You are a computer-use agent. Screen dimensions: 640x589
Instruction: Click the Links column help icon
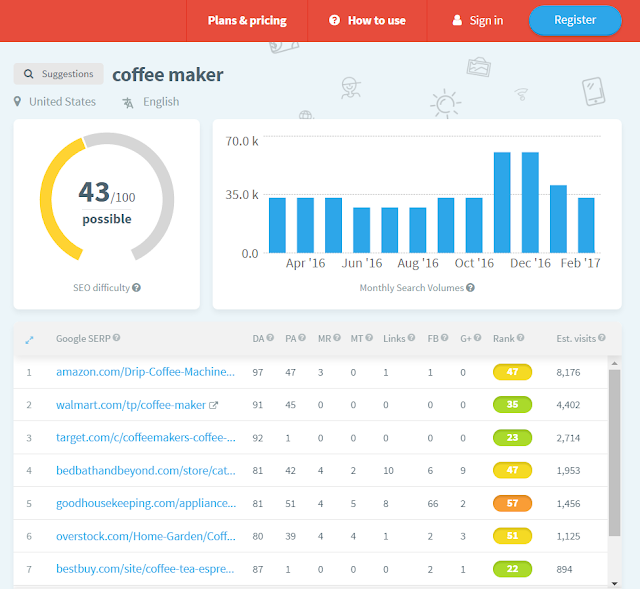point(411,338)
